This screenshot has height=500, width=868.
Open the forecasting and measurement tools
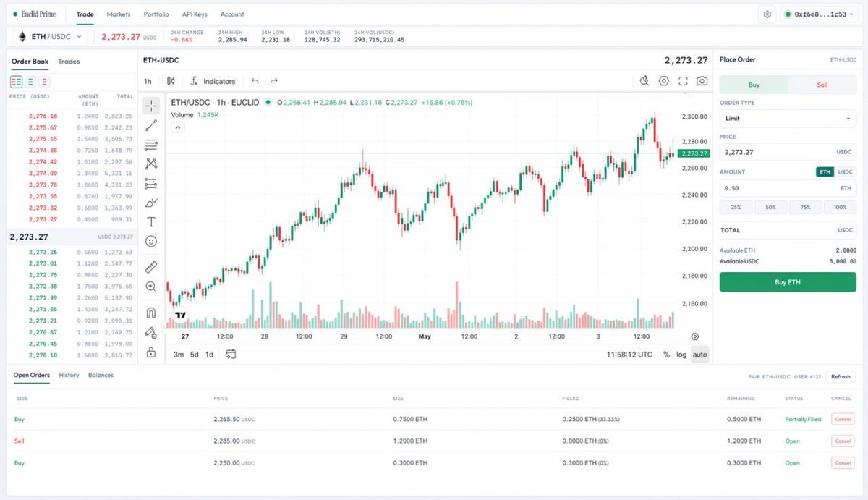[x=151, y=184]
